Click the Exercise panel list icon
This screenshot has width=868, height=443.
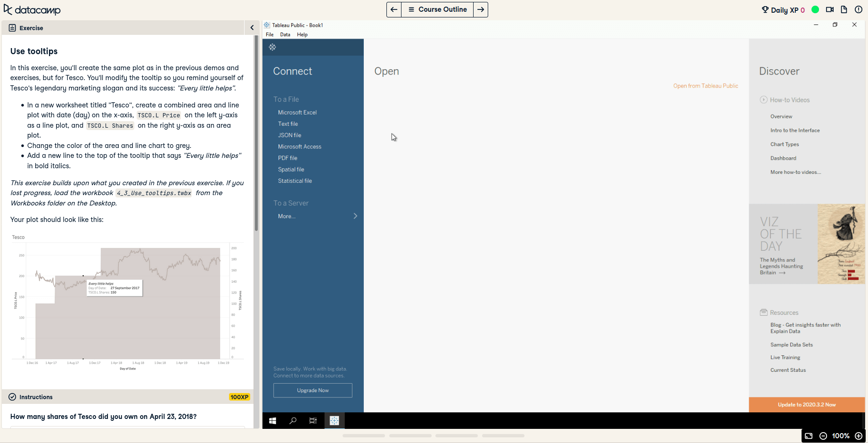coord(12,28)
